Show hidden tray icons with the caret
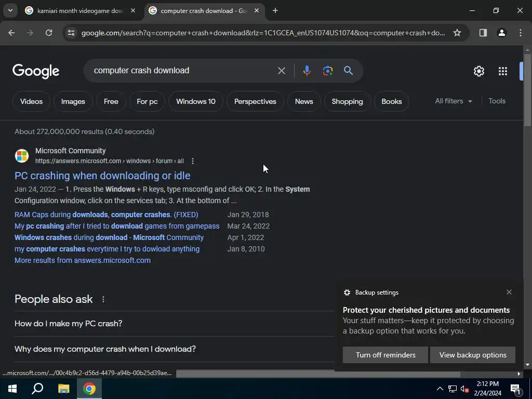 click(440, 389)
